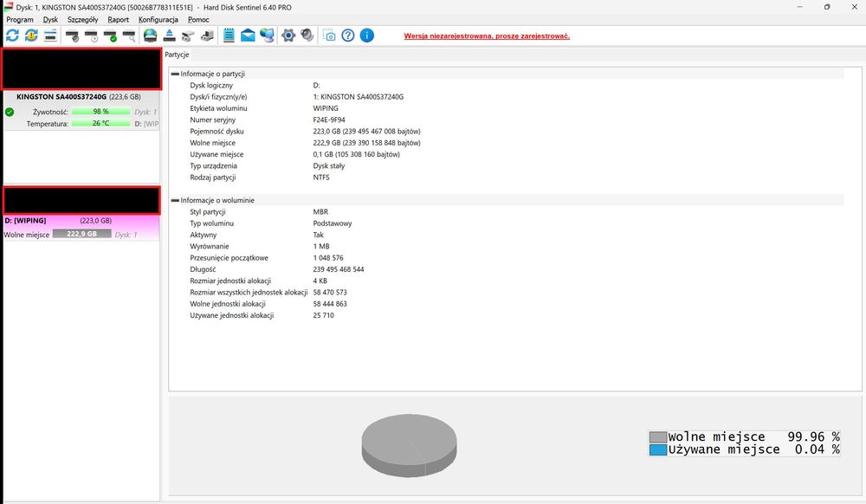Click the Rodzaj partycji value NTFS
Screen dimensions: 866x504
coord(321,178)
